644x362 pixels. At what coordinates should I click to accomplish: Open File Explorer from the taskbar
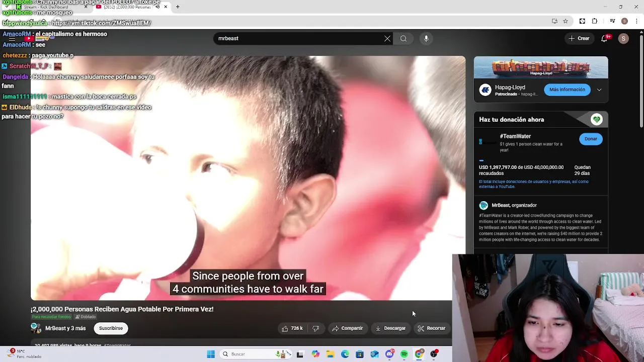(331, 354)
